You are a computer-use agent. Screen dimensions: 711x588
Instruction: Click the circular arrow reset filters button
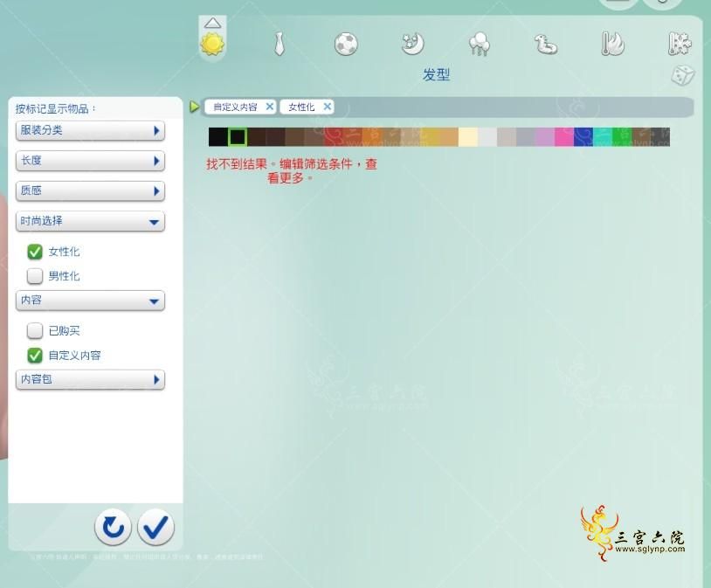(x=113, y=527)
